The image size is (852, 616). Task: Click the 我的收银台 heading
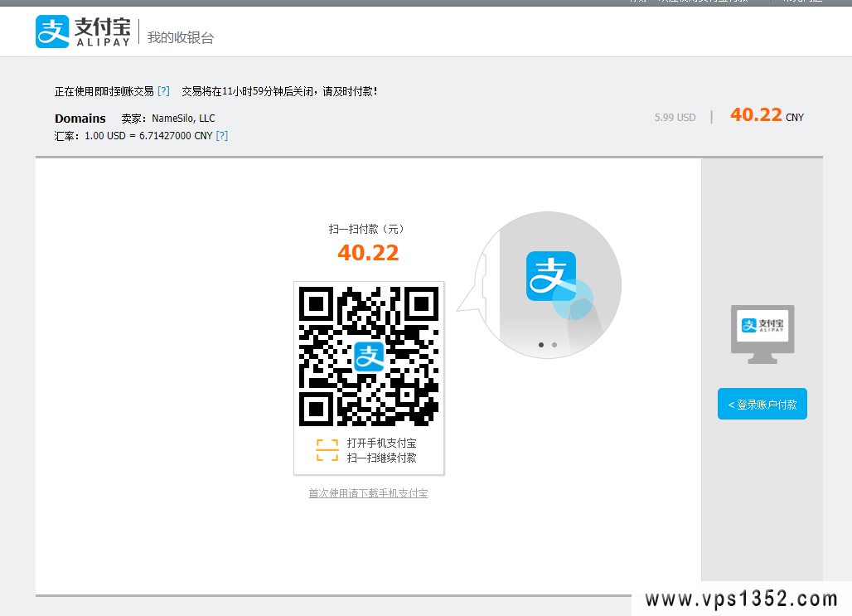[181, 38]
